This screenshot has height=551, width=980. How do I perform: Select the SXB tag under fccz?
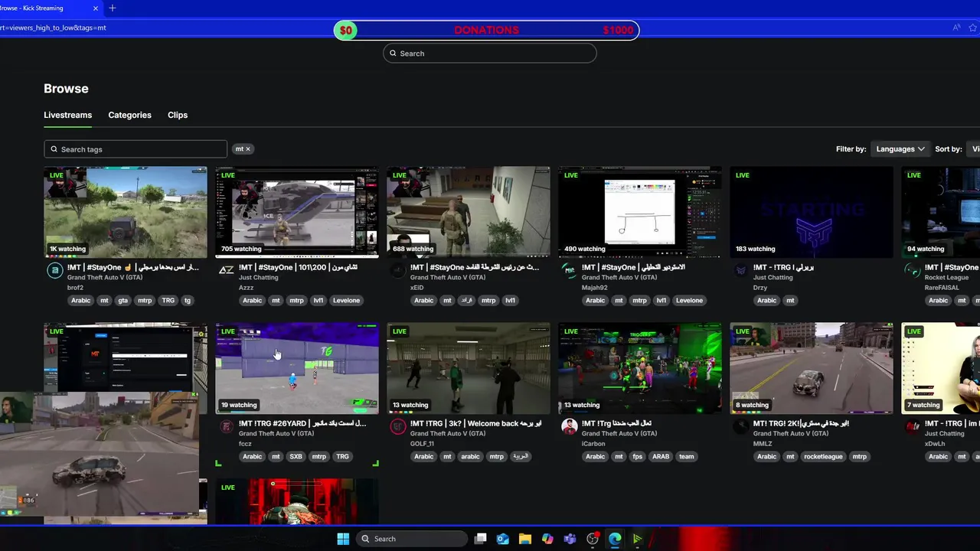tap(296, 457)
